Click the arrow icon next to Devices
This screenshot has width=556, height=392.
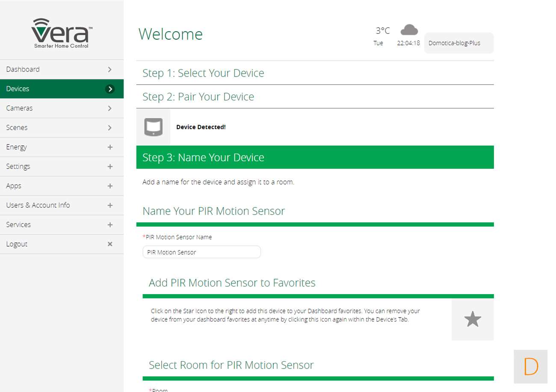pos(110,89)
